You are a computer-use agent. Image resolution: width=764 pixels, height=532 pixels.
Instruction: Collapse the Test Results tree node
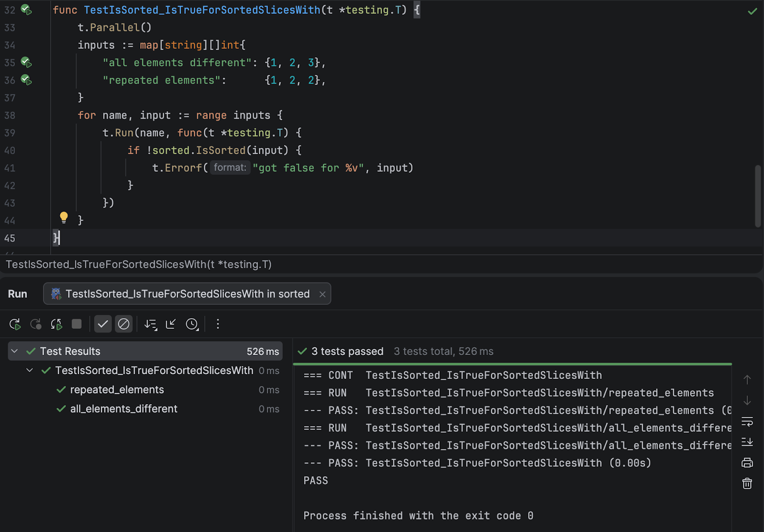[15, 351]
